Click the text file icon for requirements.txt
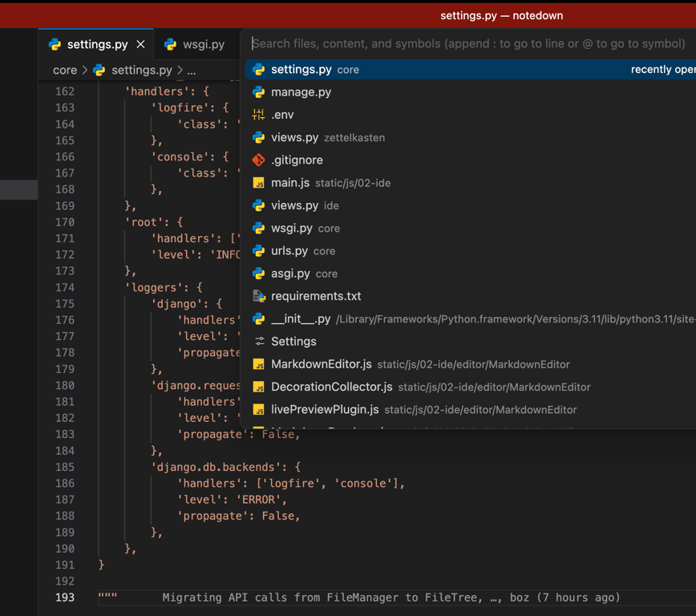 point(258,296)
